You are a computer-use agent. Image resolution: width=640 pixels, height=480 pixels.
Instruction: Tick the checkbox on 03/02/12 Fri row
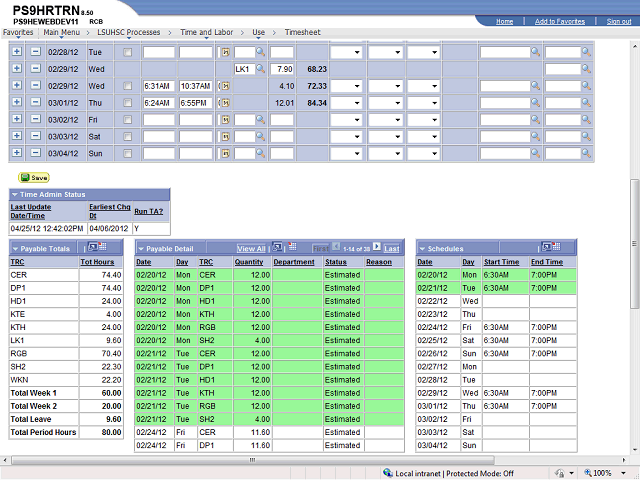(128, 120)
